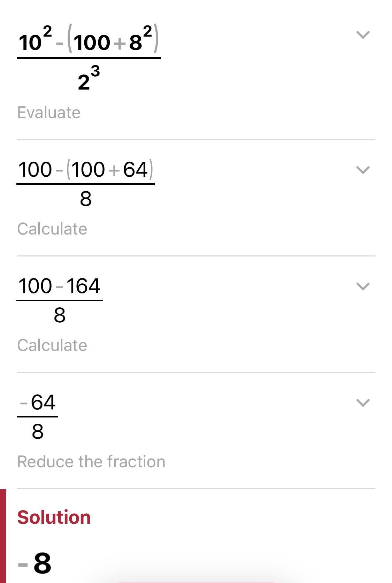Tap the Reduce the fraction label
Image resolution: width=392 pixels, height=583 pixels.
(x=91, y=462)
